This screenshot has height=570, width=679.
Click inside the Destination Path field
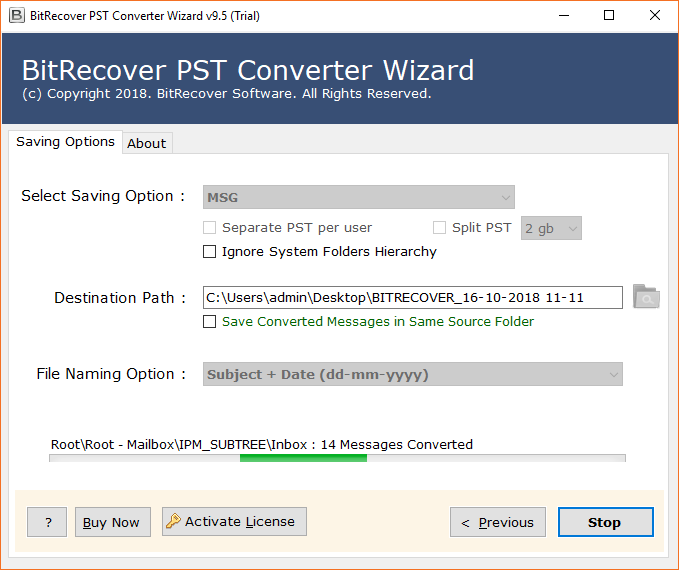413,298
